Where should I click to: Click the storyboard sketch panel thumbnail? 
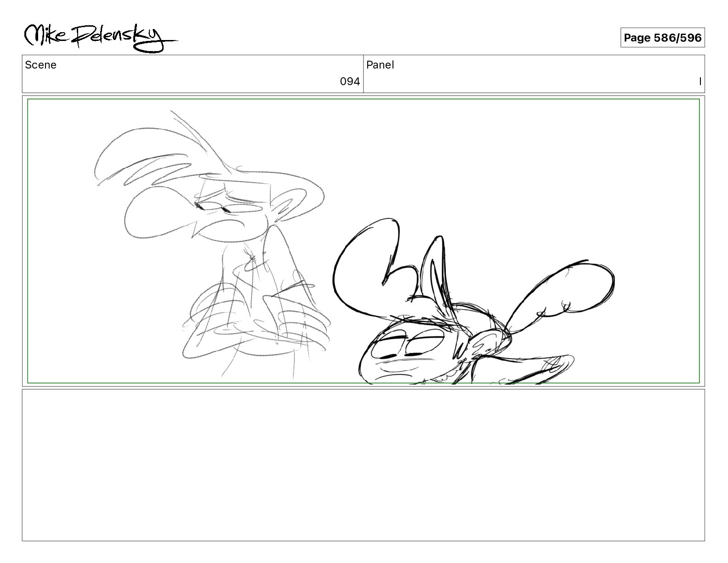364,241
